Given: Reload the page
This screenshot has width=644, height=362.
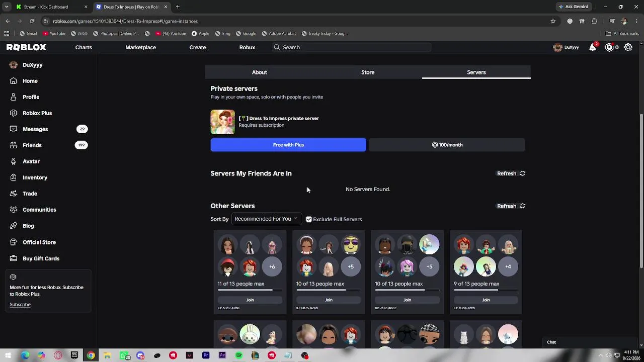Looking at the screenshot, I should point(32,21).
